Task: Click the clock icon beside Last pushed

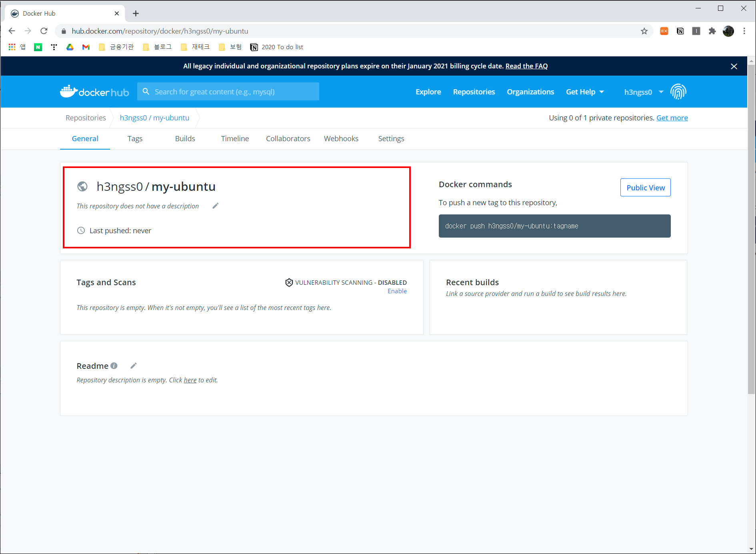Action: 81,230
